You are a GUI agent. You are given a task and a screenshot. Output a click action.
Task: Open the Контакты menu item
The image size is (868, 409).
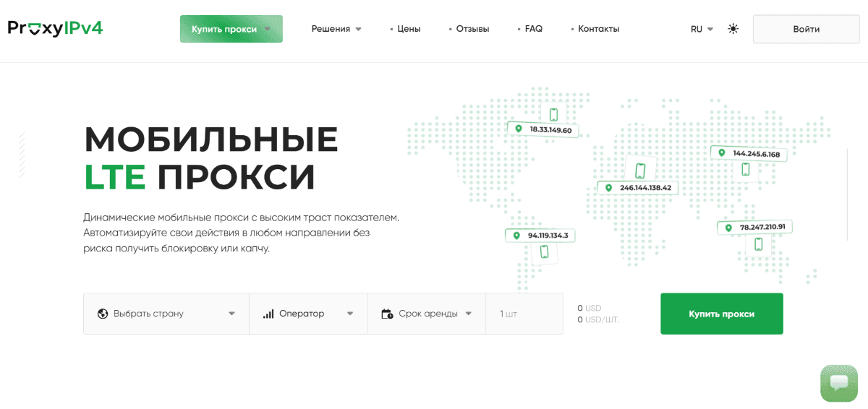[599, 29]
